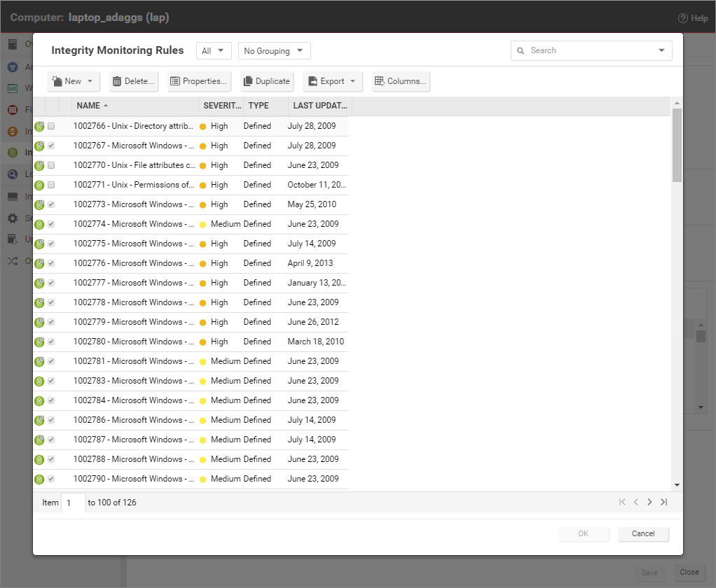Image resolution: width=716 pixels, height=588 pixels.
Task: Open the No Grouping dropdown
Action: tap(274, 51)
